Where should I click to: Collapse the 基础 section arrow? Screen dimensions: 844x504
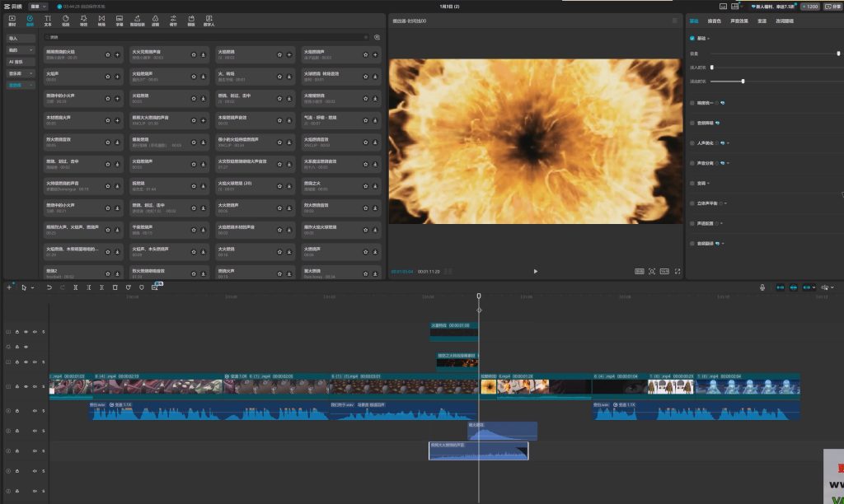tap(708, 38)
